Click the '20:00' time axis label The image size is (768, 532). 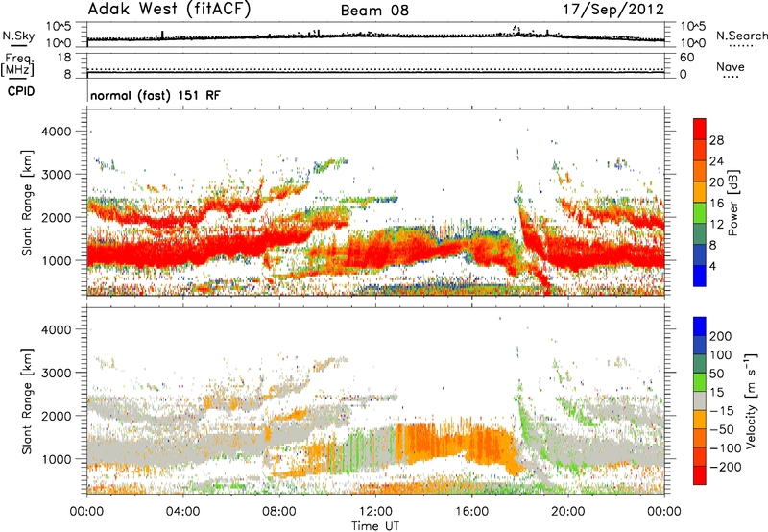(567, 512)
